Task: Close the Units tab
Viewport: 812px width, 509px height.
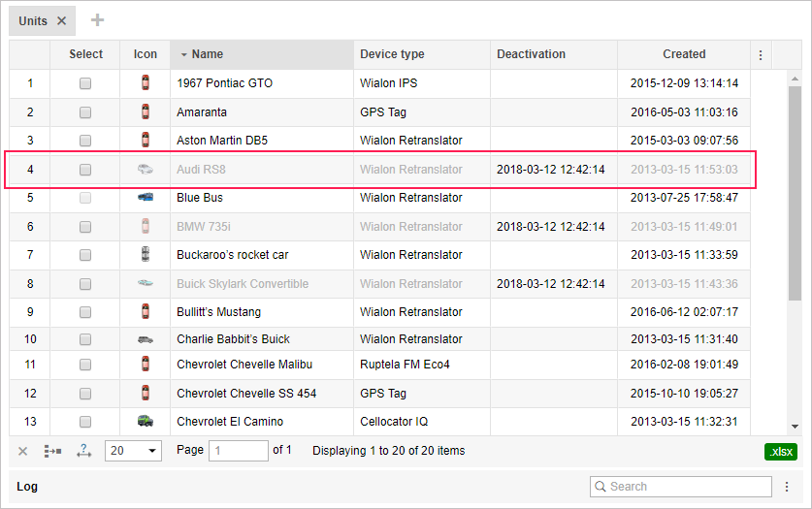Action: pos(62,20)
